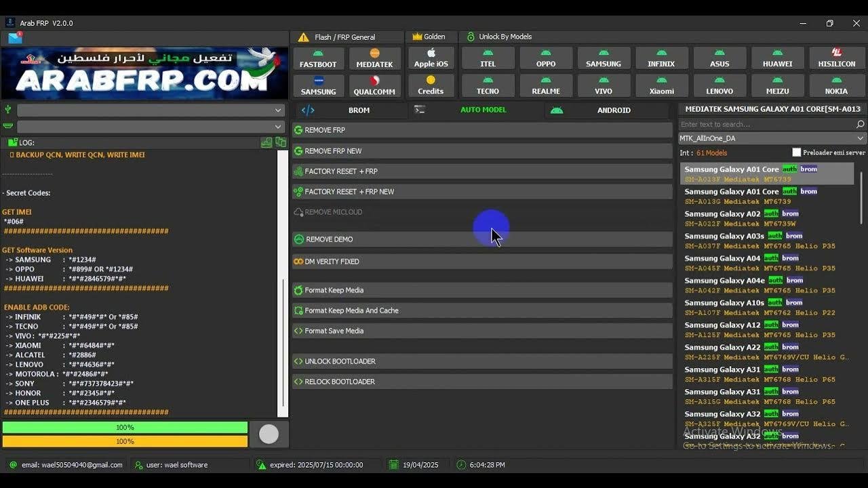Click the orange 100% progress bar
The image size is (868, 488).
click(125, 441)
